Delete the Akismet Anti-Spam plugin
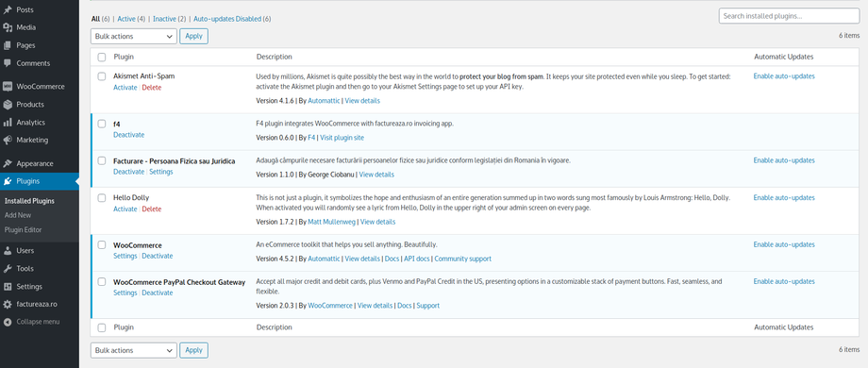The image size is (868, 368). click(x=152, y=88)
